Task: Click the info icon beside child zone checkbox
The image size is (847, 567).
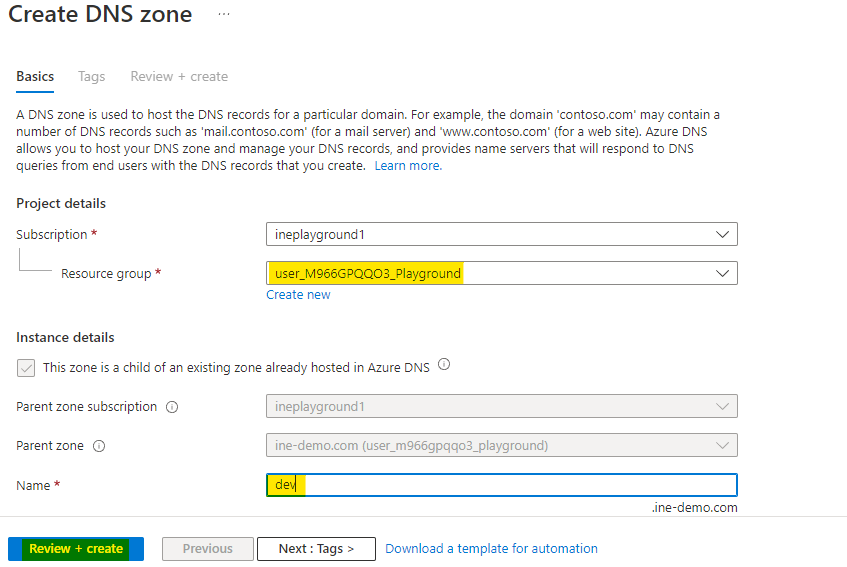Action: click(444, 365)
